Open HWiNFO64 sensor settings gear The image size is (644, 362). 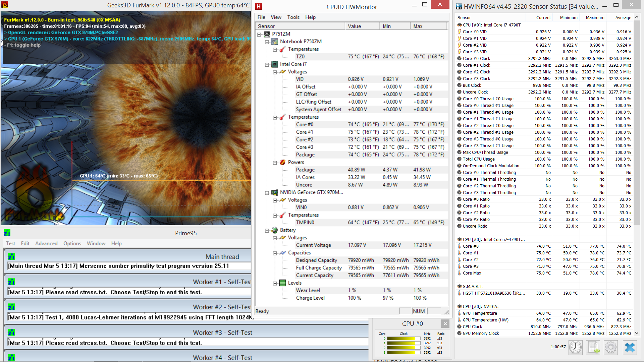610,347
